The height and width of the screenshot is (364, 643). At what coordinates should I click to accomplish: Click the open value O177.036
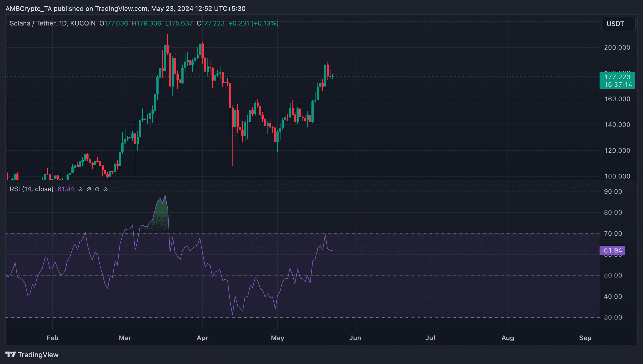(114, 23)
